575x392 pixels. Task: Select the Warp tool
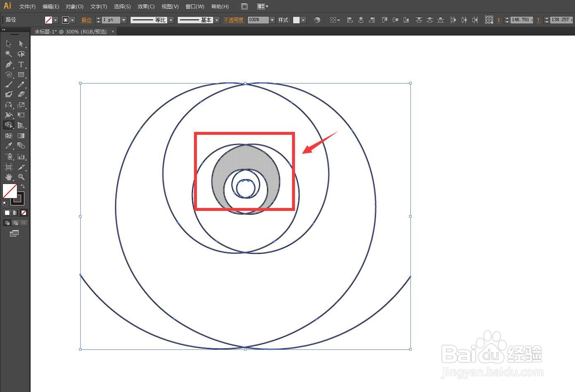[x=9, y=115]
